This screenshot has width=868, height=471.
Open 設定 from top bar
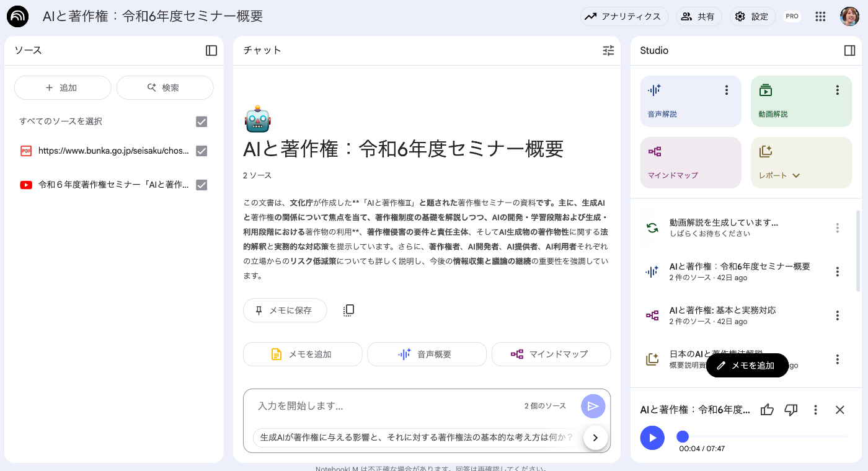[x=752, y=17]
